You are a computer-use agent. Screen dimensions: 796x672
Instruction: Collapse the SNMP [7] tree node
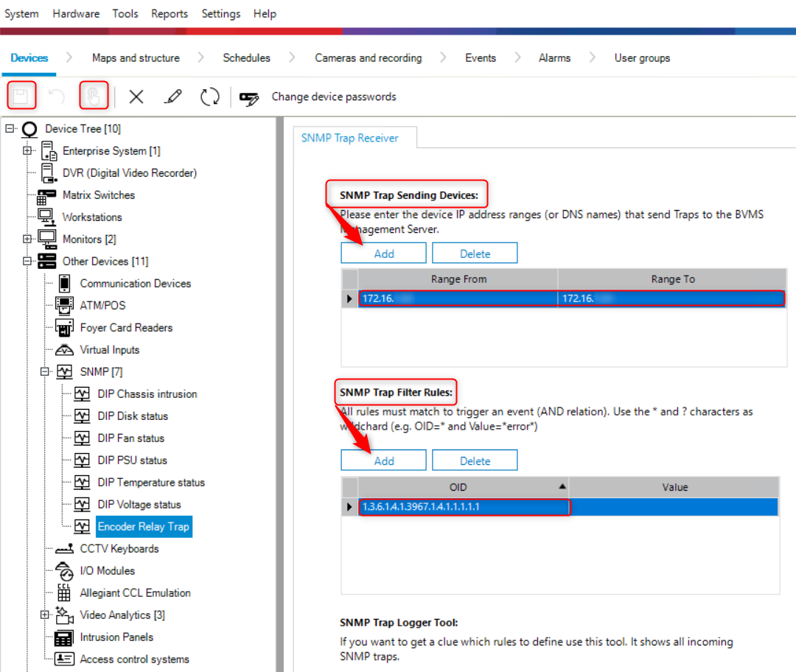(46, 372)
